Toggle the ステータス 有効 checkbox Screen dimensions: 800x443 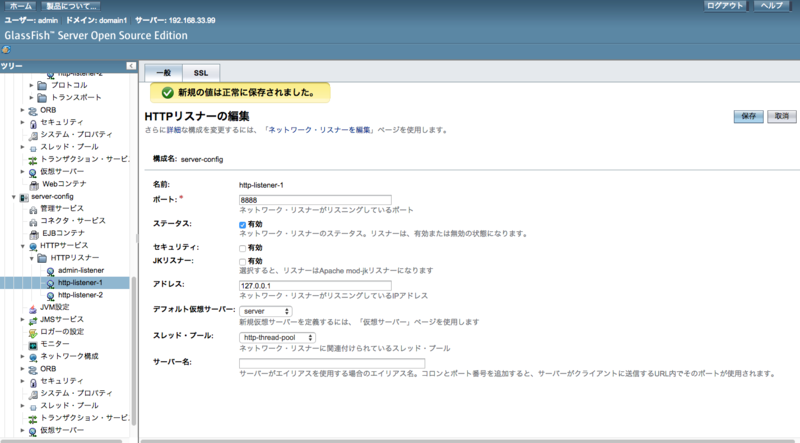pos(242,225)
